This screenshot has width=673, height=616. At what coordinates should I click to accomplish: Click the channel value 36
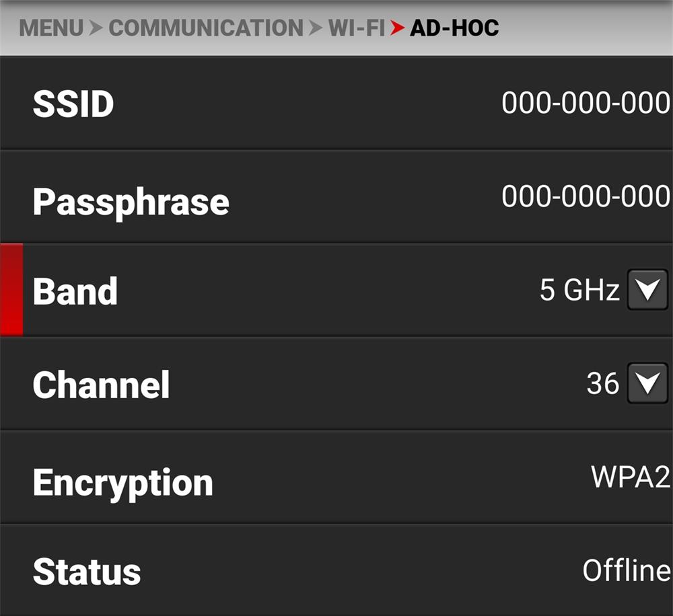(602, 383)
